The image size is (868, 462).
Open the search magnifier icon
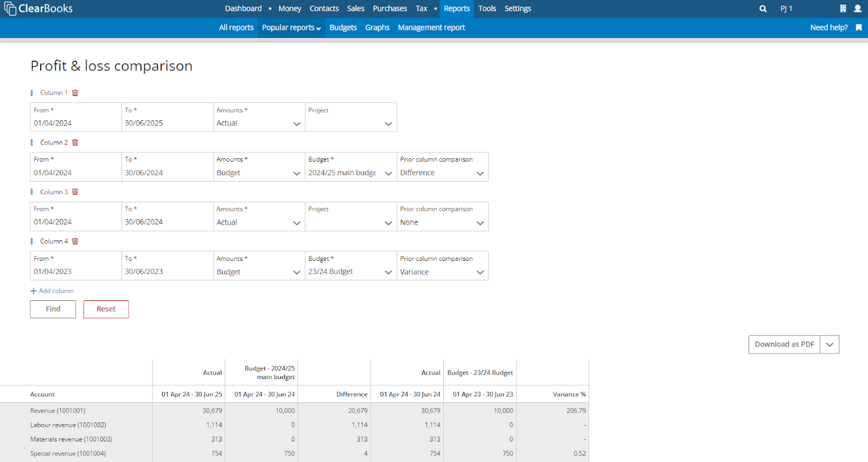[763, 9]
